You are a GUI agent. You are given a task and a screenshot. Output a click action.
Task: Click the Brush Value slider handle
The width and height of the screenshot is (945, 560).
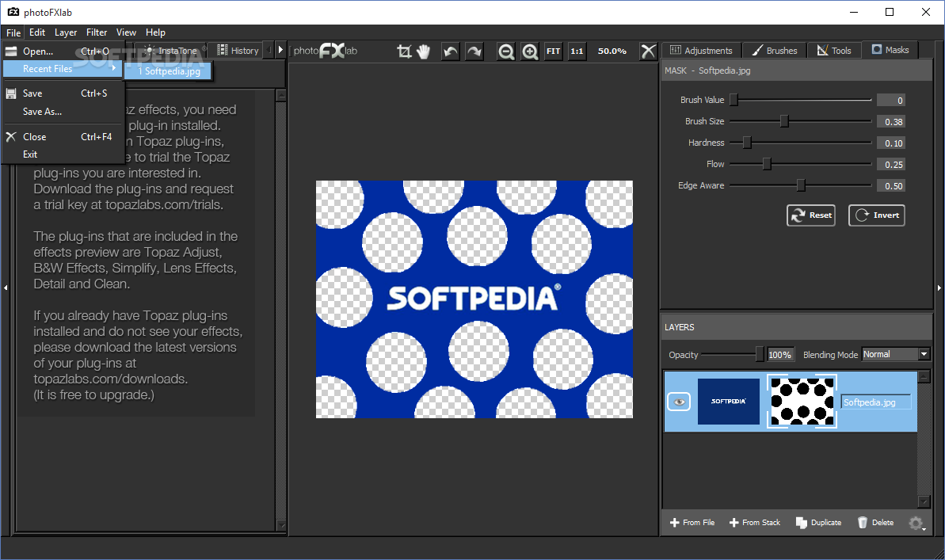click(x=734, y=100)
